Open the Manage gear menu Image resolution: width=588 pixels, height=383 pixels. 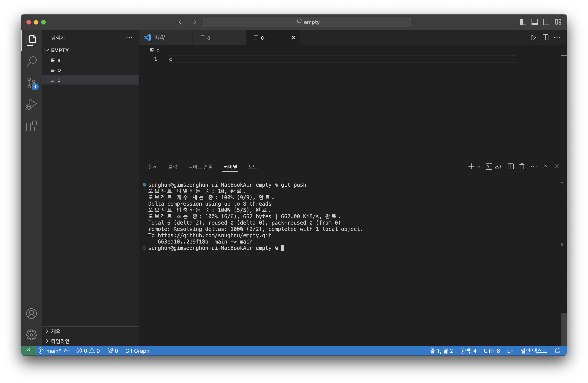pos(31,335)
